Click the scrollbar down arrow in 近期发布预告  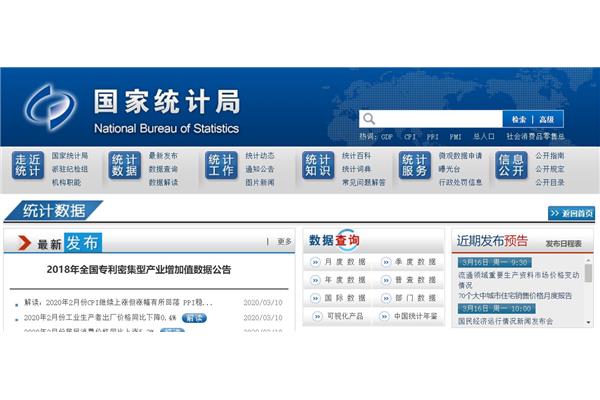589,323
